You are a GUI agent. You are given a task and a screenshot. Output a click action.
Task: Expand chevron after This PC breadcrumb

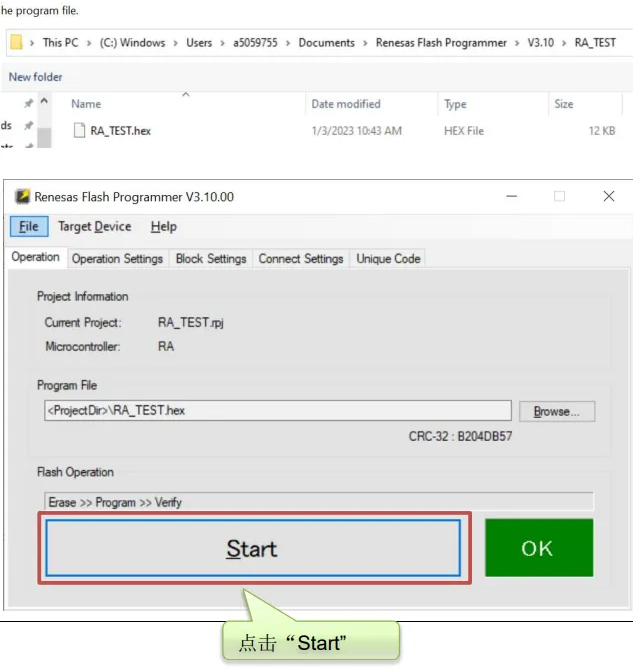[89, 43]
